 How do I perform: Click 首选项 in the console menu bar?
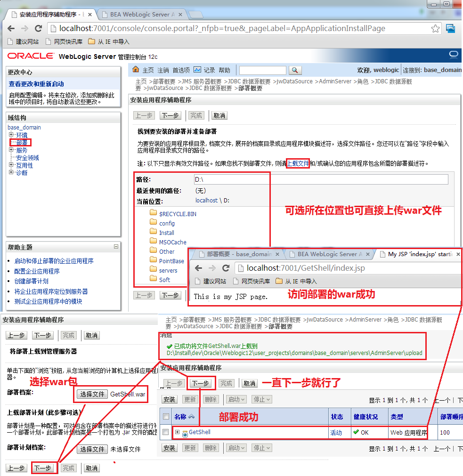coord(181,70)
